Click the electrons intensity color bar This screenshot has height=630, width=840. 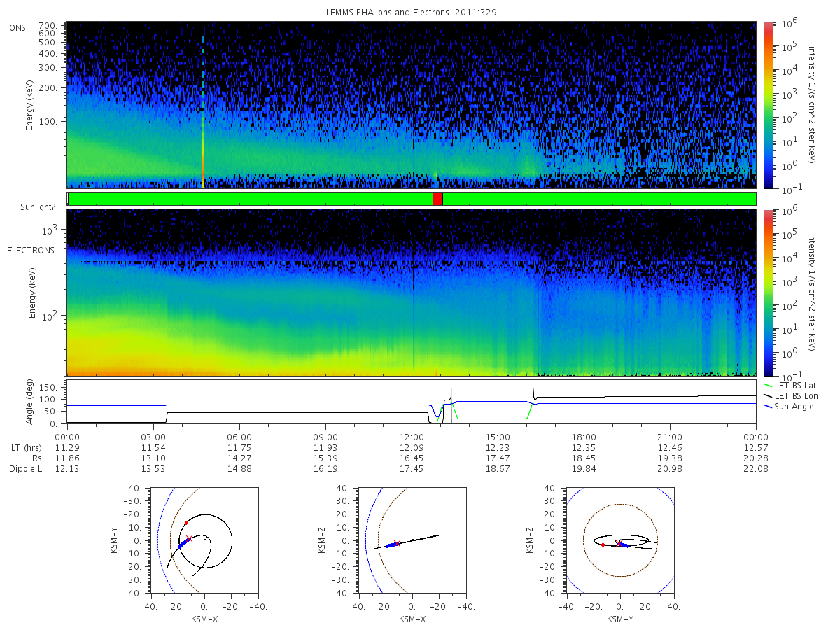(x=768, y=293)
